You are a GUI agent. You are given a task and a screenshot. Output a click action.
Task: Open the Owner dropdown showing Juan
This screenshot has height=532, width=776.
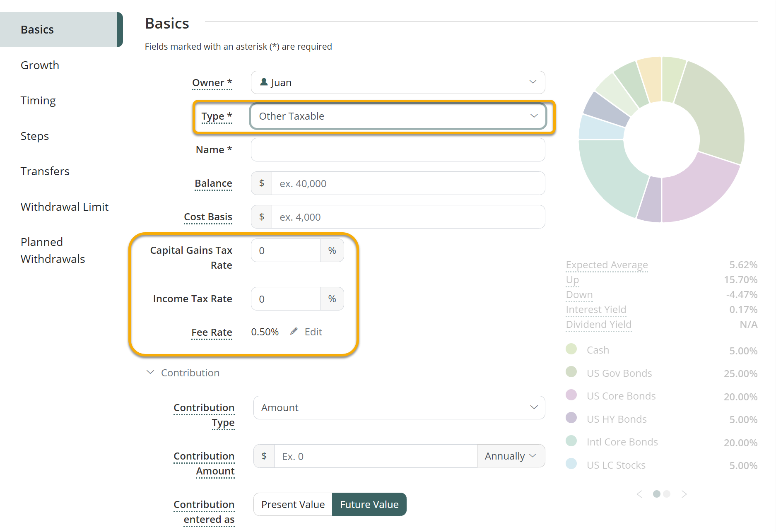[x=398, y=82]
